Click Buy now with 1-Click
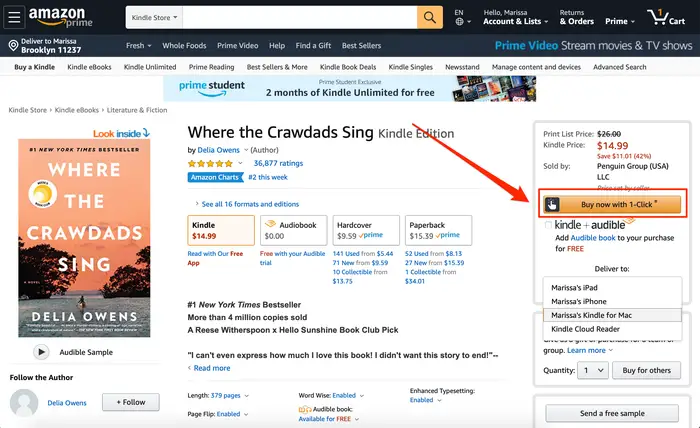 (x=612, y=204)
